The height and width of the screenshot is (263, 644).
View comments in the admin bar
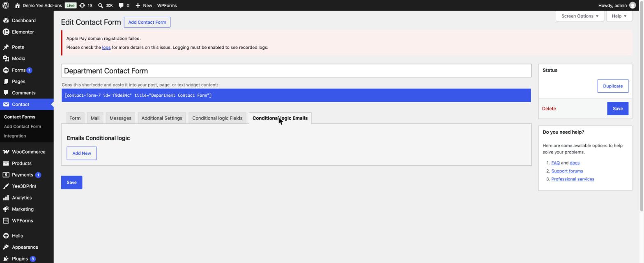point(124,5)
